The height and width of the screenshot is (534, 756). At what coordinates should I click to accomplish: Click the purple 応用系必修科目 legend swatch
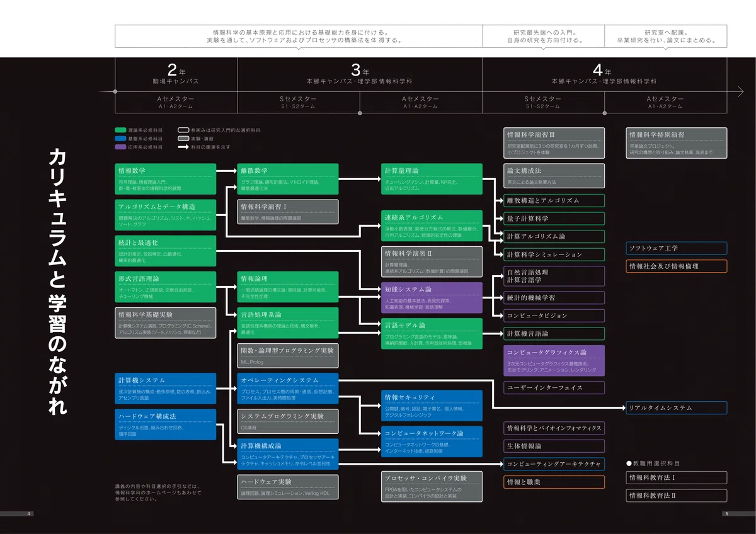pyautogui.click(x=121, y=147)
